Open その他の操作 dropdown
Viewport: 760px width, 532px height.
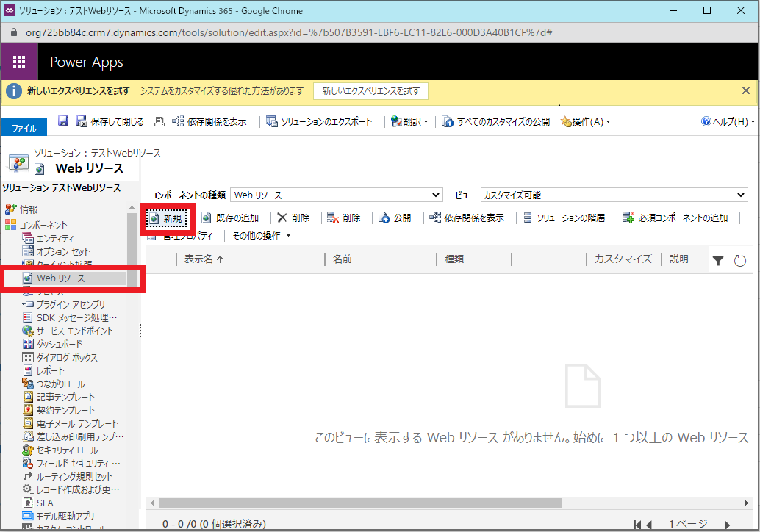[x=261, y=235]
